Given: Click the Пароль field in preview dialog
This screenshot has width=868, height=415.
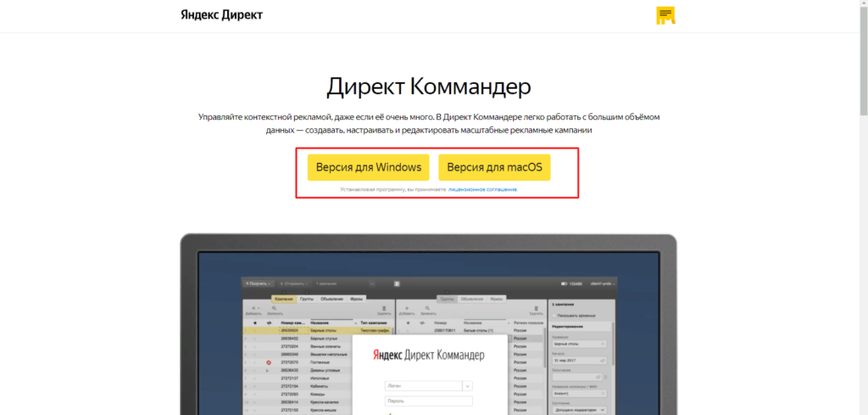Looking at the screenshot, I should pyautogui.click(x=428, y=401).
